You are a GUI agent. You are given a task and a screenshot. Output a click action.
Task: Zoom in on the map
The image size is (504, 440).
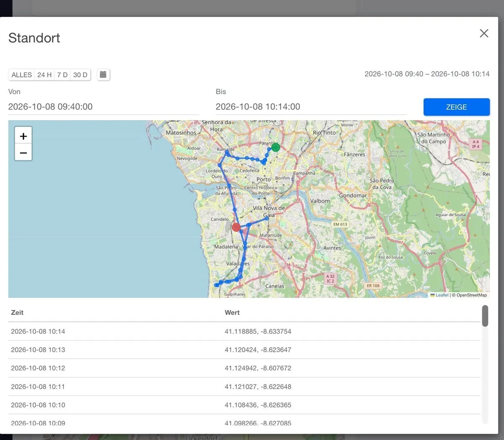pos(24,136)
